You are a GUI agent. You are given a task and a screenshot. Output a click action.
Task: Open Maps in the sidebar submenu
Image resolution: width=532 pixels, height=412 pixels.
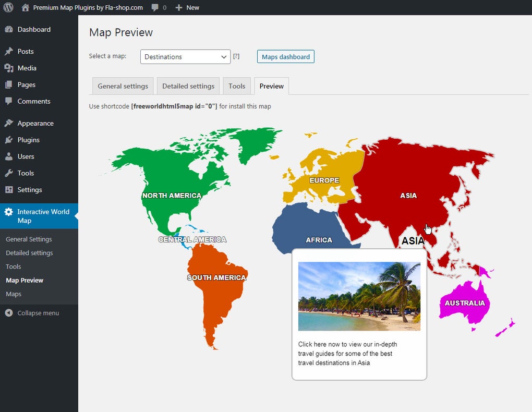14,294
